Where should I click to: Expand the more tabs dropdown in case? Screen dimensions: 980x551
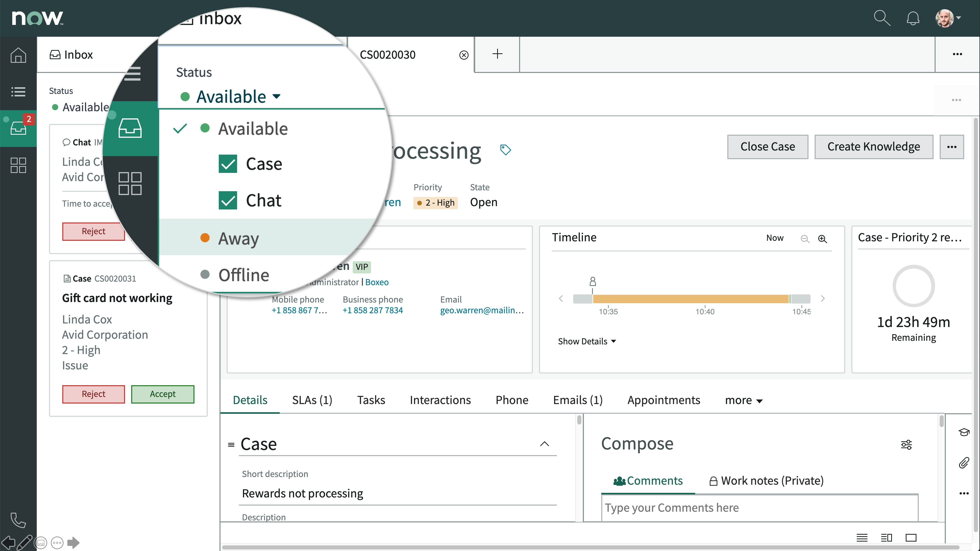(743, 400)
